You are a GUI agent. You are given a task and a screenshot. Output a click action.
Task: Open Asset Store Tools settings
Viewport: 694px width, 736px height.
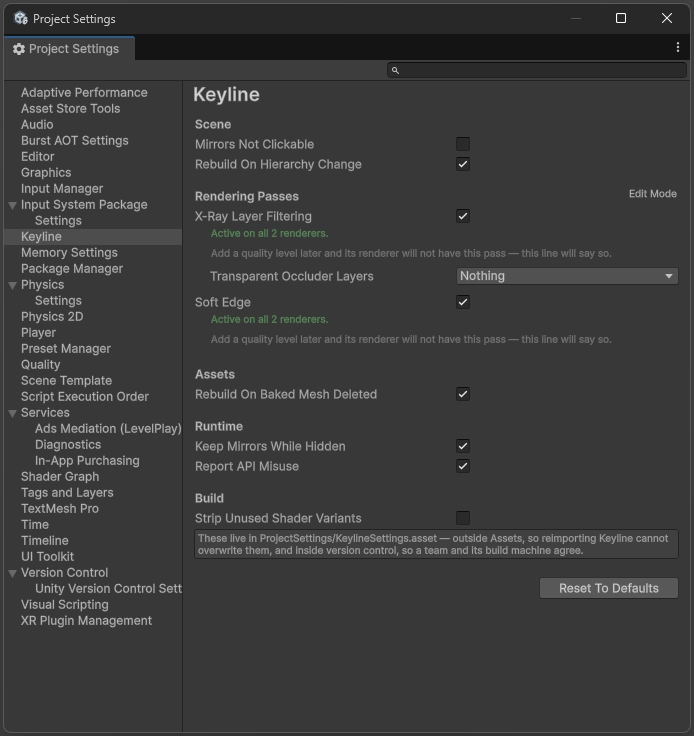click(70, 108)
